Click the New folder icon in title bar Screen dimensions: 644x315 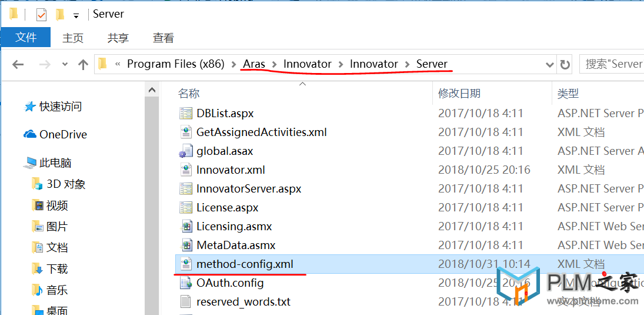pos(61,15)
